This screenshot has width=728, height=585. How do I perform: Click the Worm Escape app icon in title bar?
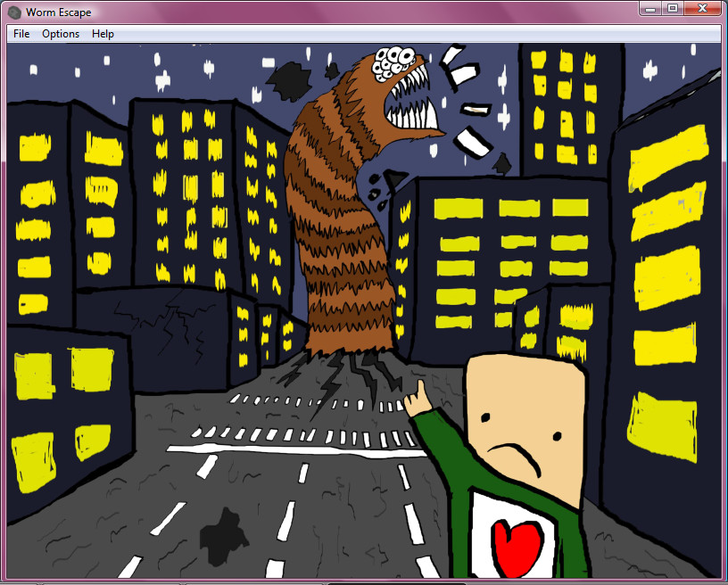pos(14,12)
